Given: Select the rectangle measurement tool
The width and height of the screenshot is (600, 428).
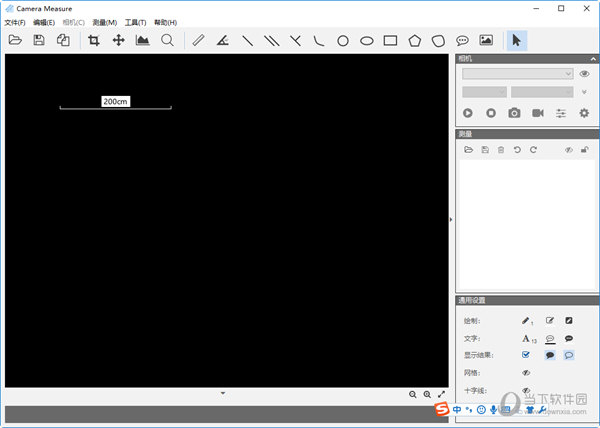Looking at the screenshot, I should tap(390, 41).
